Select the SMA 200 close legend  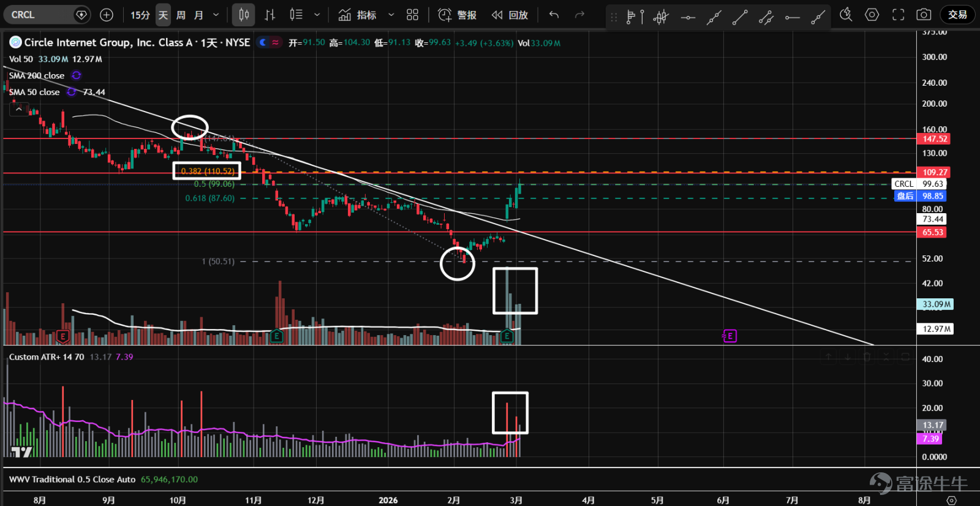pos(37,75)
